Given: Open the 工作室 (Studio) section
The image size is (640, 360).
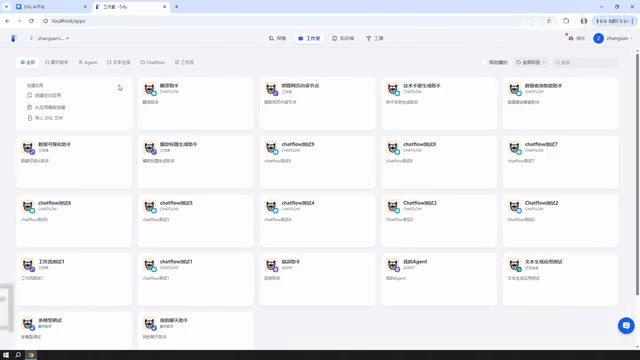Looking at the screenshot, I should pyautogui.click(x=309, y=38).
